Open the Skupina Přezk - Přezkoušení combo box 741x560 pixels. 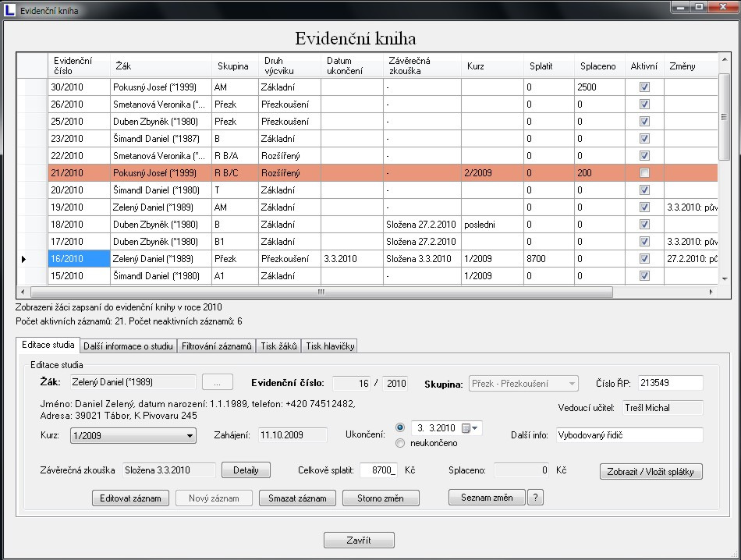coord(523,384)
